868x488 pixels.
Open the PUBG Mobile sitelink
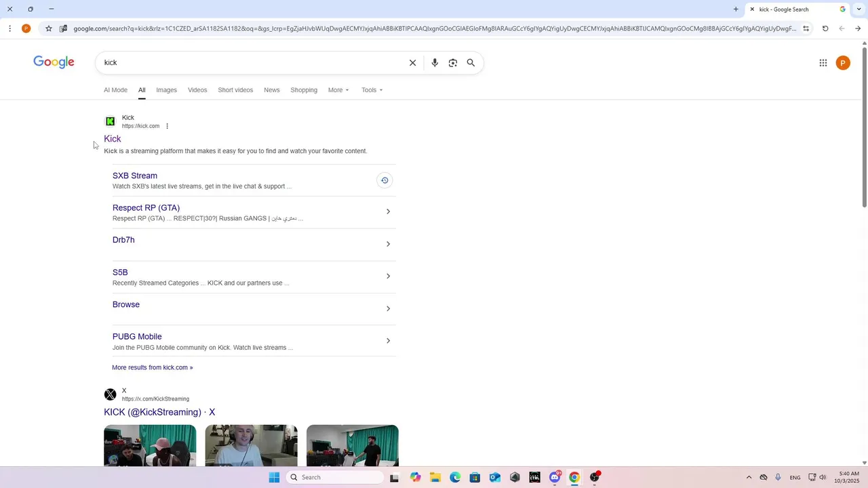(137, 337)
